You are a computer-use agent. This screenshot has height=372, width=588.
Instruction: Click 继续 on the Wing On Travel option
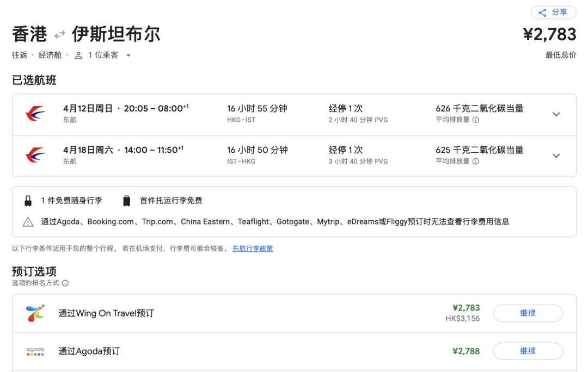coord(528,313)
